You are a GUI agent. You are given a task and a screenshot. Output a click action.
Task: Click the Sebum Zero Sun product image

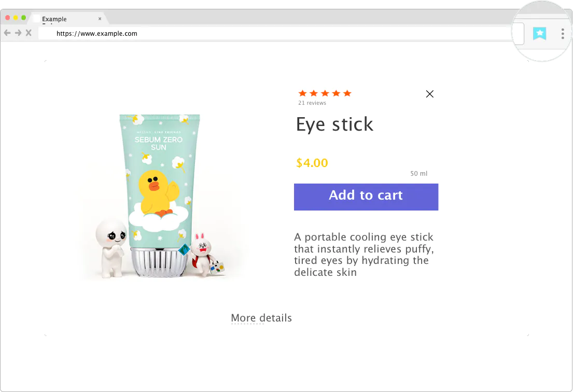tap(159, 197)
